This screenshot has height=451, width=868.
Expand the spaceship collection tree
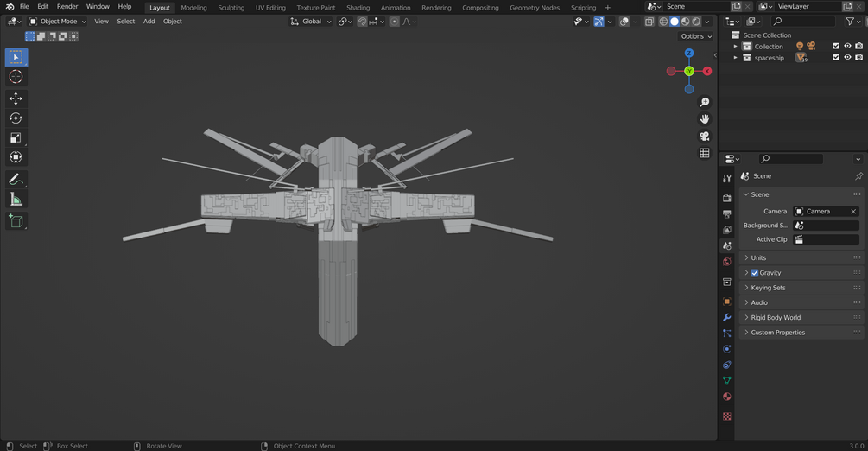click(735, 58)
